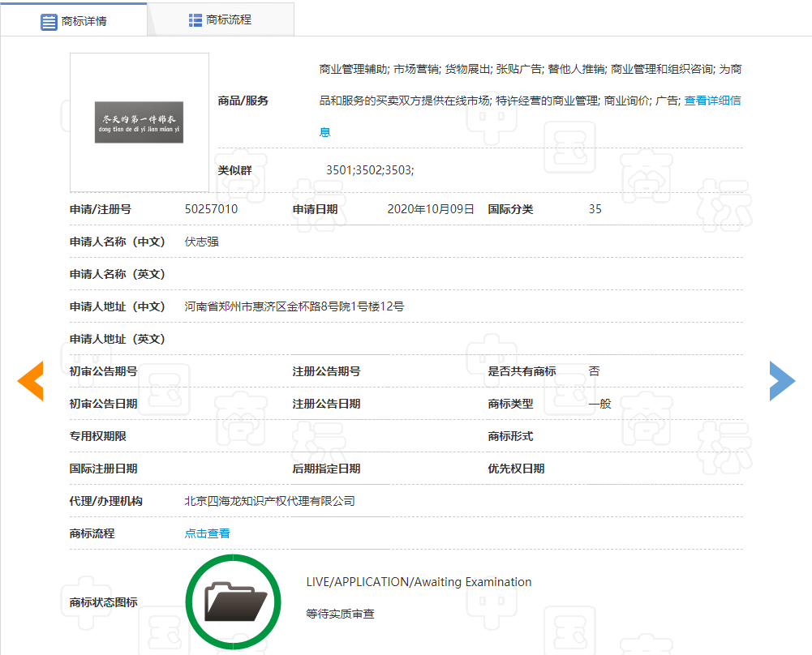Go to previous trademark with orange arrow

tap(31, 381)
